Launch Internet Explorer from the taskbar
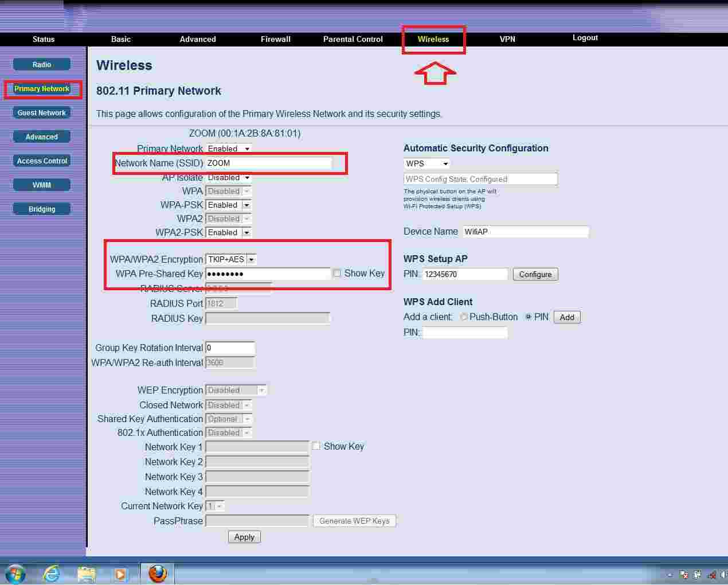This screenshot has width=728, height=585. [x=52, y=574]
